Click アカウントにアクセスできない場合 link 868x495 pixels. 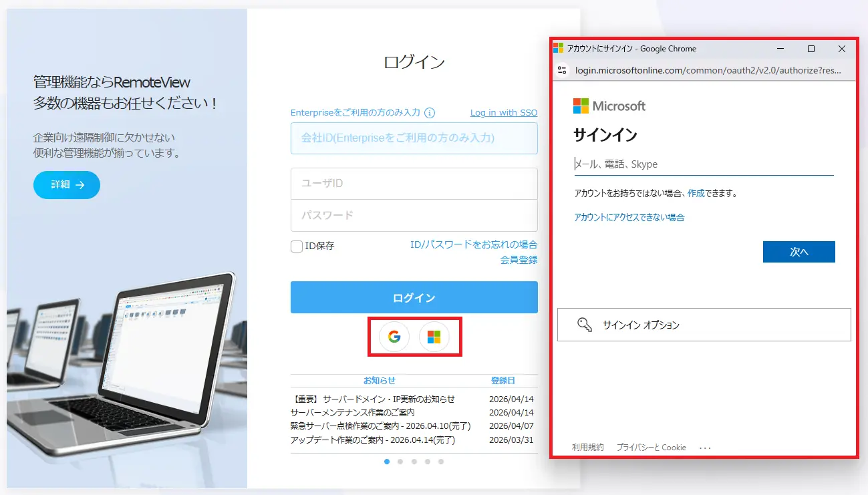click(629, 217)
